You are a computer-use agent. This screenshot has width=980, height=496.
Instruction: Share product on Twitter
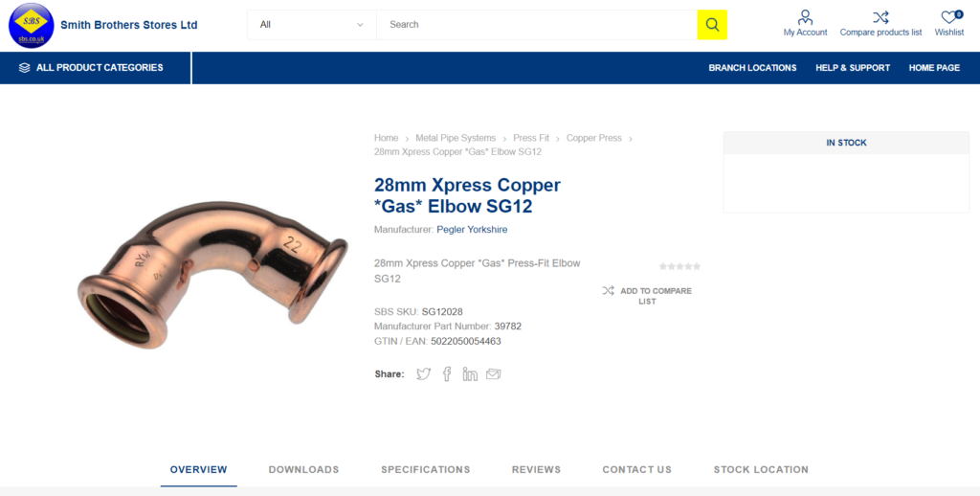pyautogui.click(x=424, y=374)
